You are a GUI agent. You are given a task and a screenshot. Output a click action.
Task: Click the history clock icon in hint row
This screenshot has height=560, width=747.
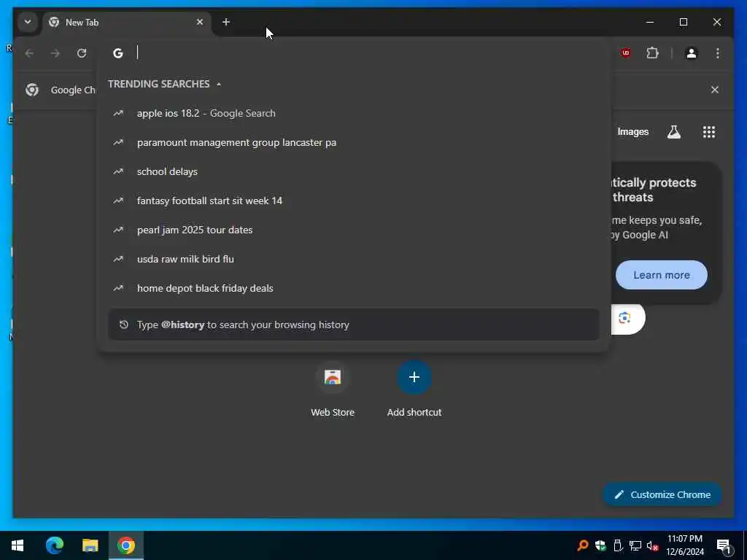coord(124,324)
